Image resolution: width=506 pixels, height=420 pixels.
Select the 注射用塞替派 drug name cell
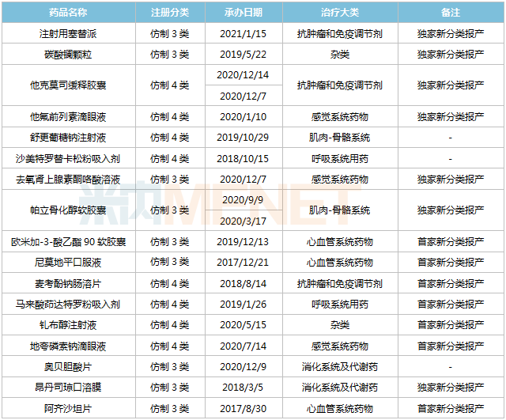tap(67, 34)
